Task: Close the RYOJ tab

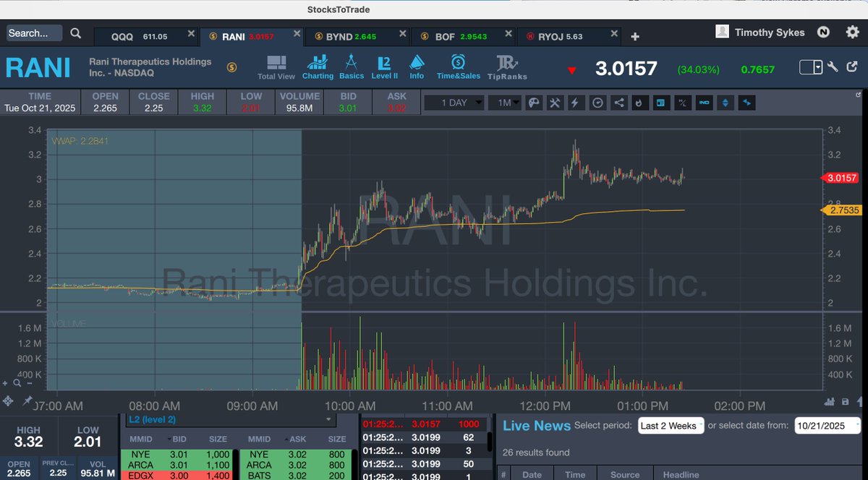Action: pyautogui.click(x=615, y=34)
